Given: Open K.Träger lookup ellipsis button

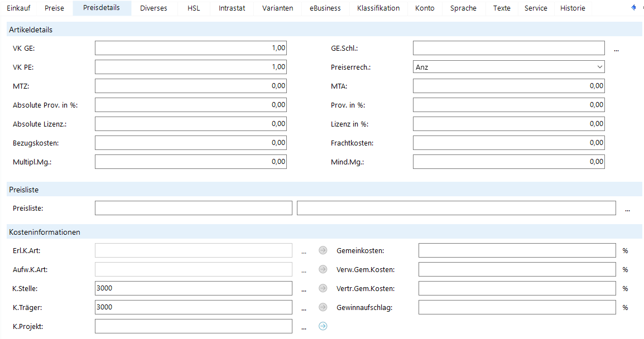Looking at the screenshot, I should click(304, 308).
